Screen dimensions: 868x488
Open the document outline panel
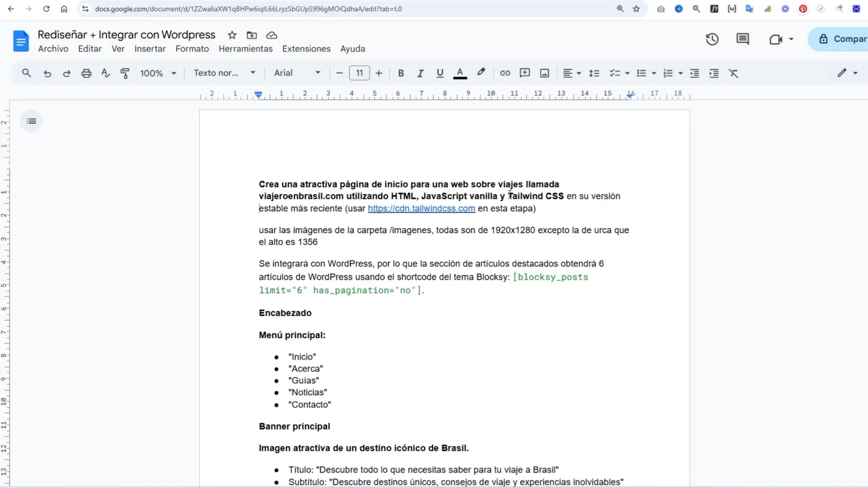[30, 120]
